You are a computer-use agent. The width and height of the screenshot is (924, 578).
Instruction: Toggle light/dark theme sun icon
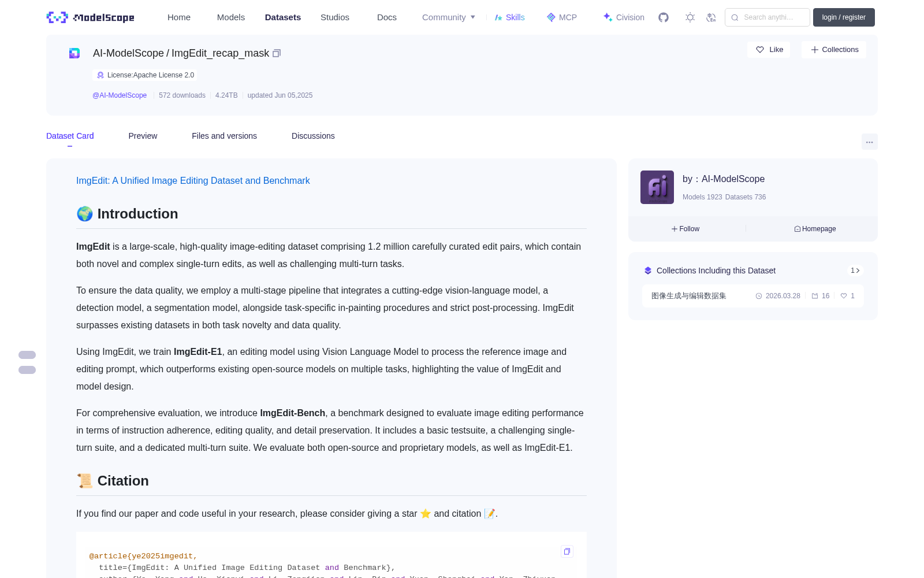click(x=690, y=17)
